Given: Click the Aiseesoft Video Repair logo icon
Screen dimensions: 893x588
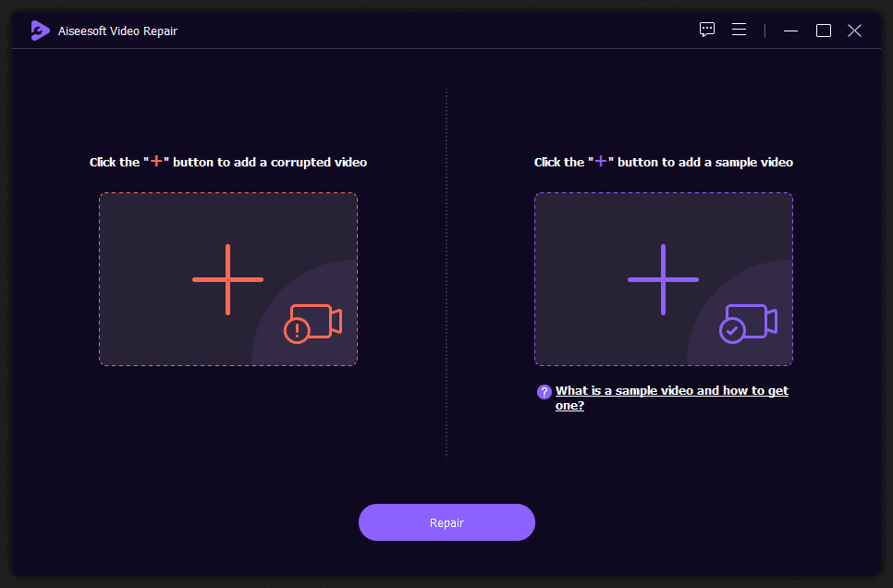Looking at the screenshot, I should point(40,31).
